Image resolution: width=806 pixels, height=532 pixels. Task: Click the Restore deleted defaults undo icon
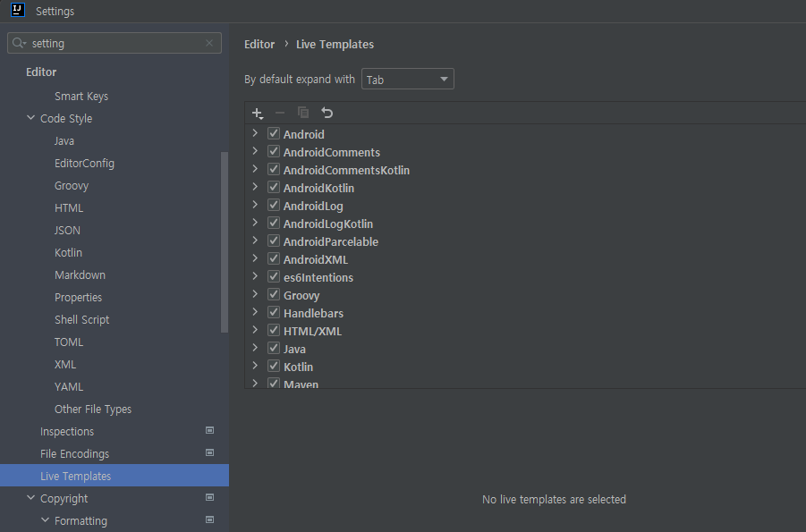(327, 113)
